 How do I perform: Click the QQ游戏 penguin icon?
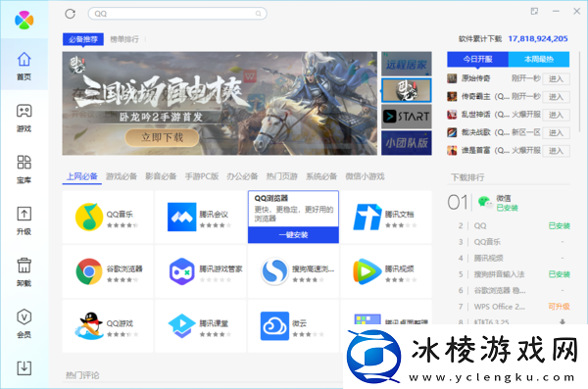point(89,325)
